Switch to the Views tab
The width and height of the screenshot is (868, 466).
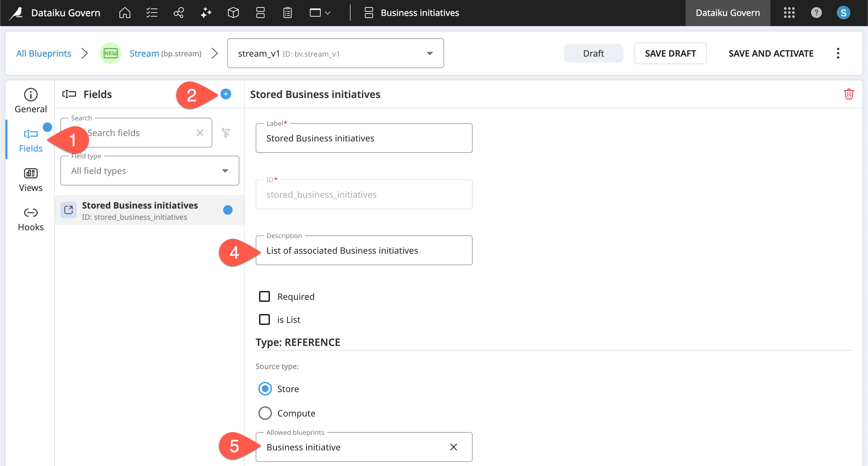31,180
